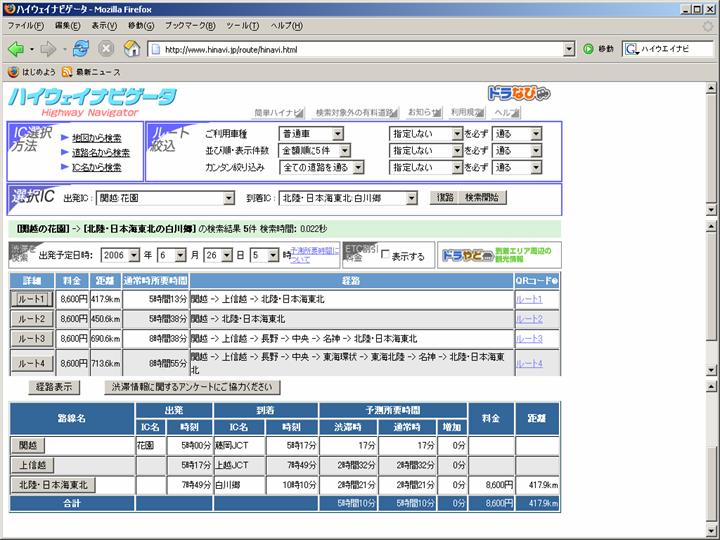Click the Forward arrow button
Viewport: 720px width, 540px height.
click(x=48, y=49)
